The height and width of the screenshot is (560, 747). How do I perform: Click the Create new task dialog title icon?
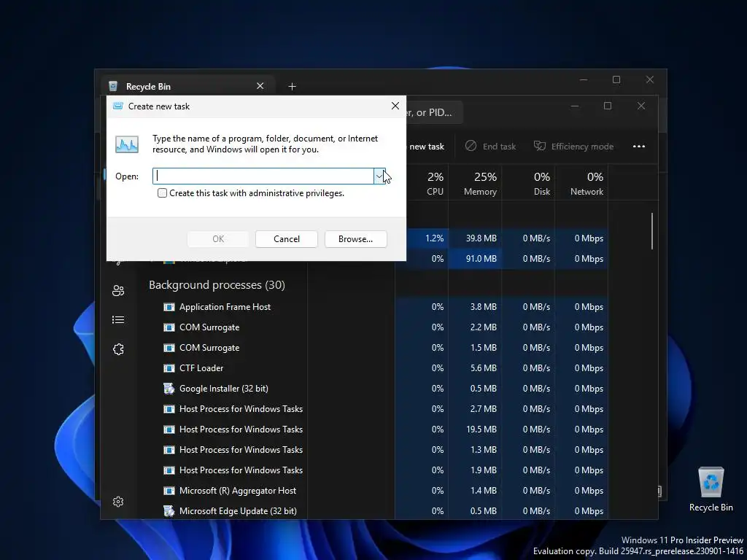click(117, 106)
